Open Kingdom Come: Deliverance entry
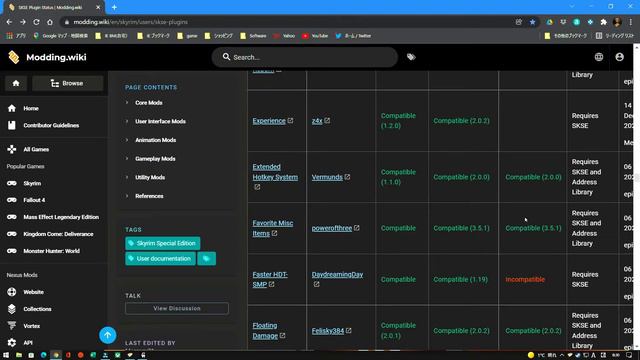The width and height of the screenshot is (640, 360). tap(58, 234)
